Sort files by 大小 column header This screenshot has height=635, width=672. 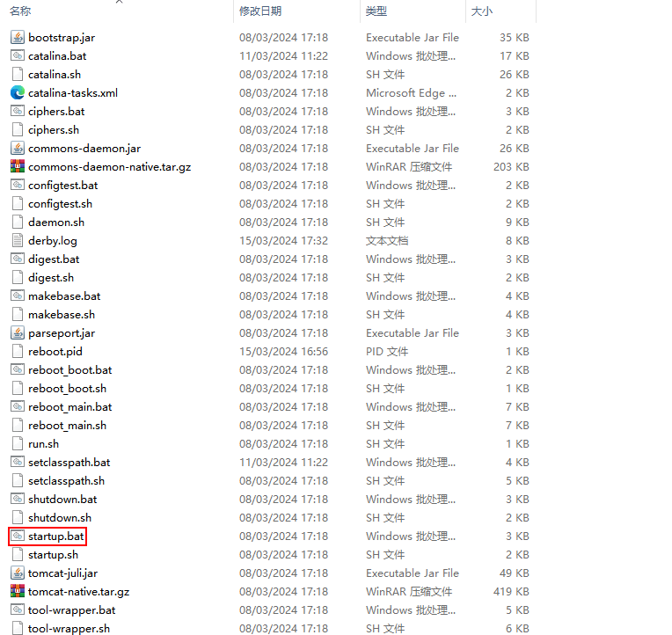[x=482, y=11]
